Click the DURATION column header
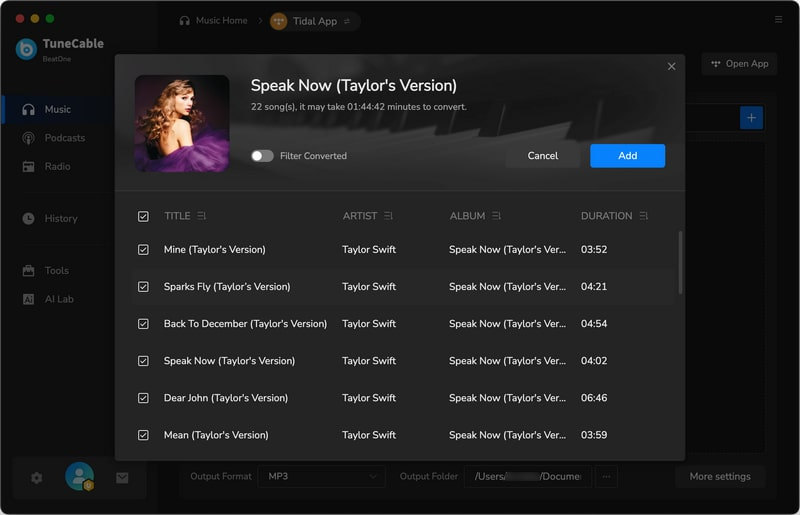Screen dimensions: 800x515 [606, 216]
